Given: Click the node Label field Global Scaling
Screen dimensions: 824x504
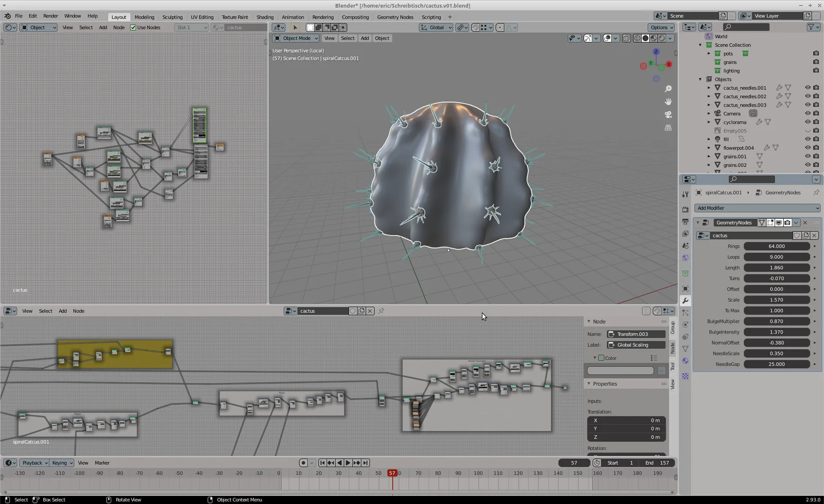Looking at the screenshot, I should [637, 345].
